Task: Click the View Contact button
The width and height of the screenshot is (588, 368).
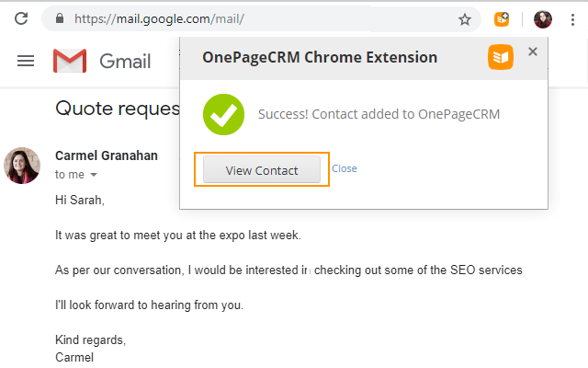Action: [262, 169]
